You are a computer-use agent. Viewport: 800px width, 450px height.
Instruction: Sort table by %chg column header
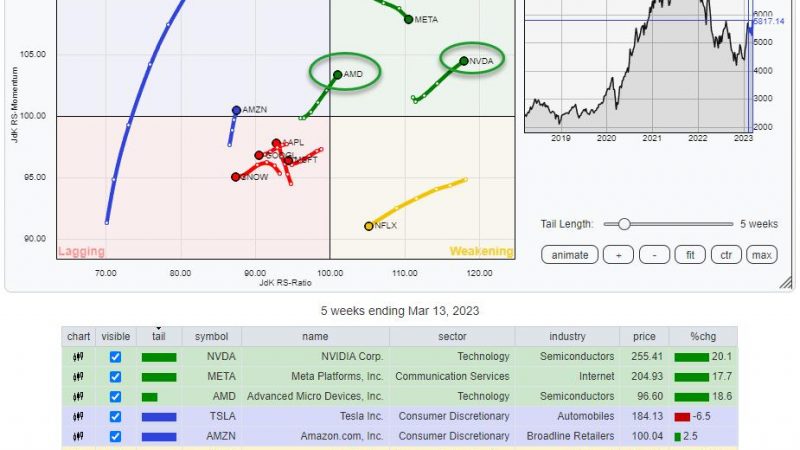[x=703, y=337]
